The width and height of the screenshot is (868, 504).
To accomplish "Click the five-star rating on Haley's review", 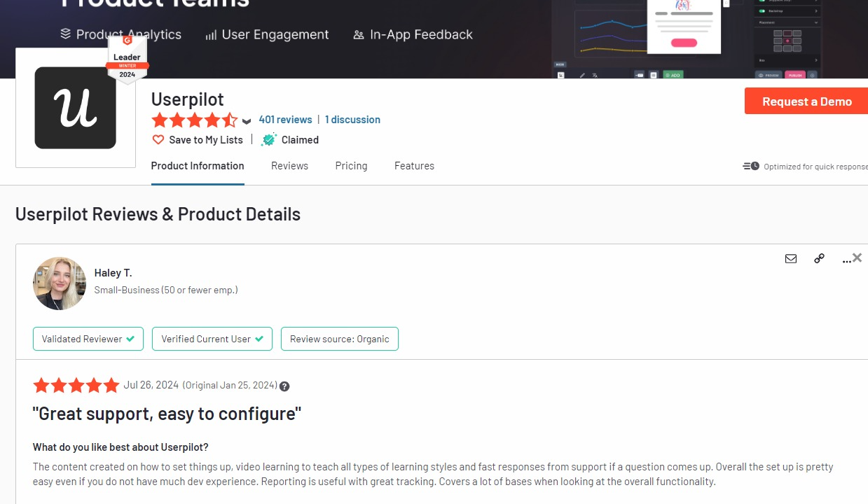I will (76, 385).
